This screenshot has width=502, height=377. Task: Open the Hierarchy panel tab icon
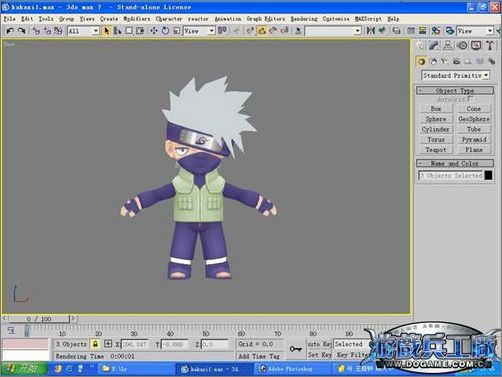448,45
